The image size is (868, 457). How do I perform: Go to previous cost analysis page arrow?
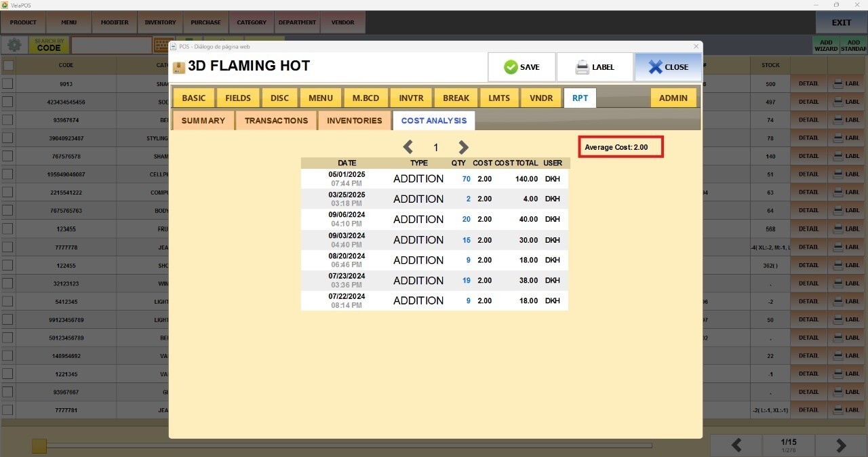pyautogui.click(x=408, y=147)
